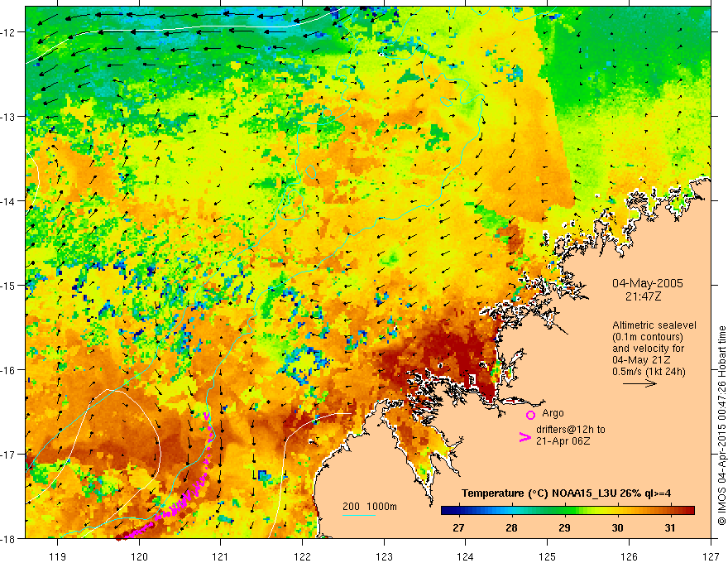728x563 pixels.
Task: Click the 'Altimetric sealevel' caption line
Action: click(x=654, y=325)
